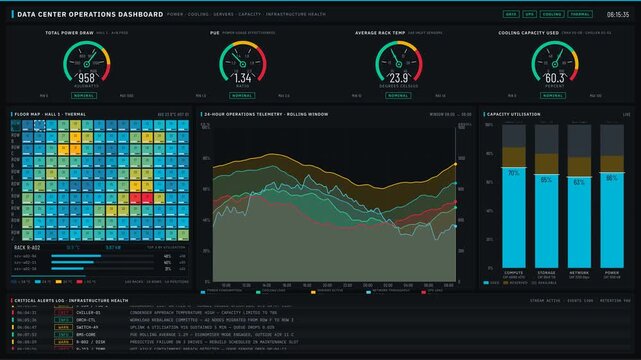This screenshot has width=641, height=360.
Task: Toggle the brown Reserved capacity legend swatch
Action: click(x=506, y=283)
